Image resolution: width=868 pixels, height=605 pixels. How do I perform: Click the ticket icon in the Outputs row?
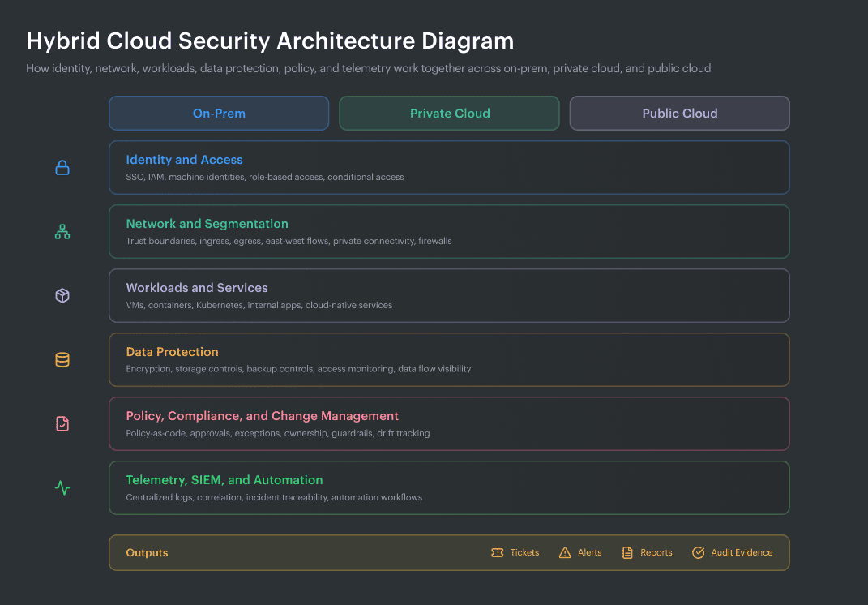coord(496,552)
